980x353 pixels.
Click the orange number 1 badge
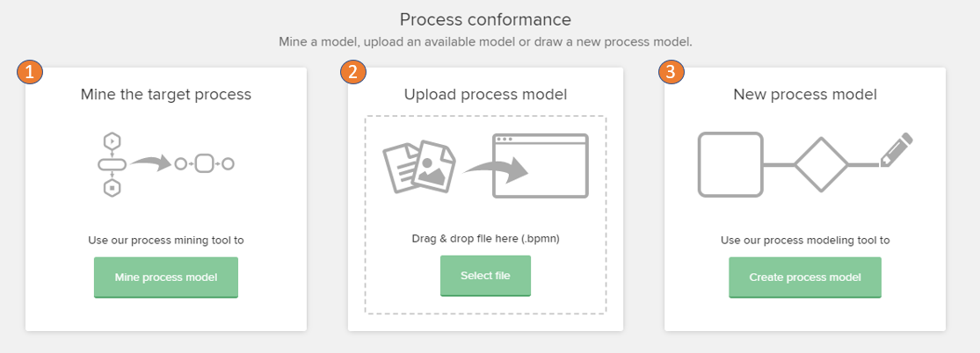tap(31, 72)
